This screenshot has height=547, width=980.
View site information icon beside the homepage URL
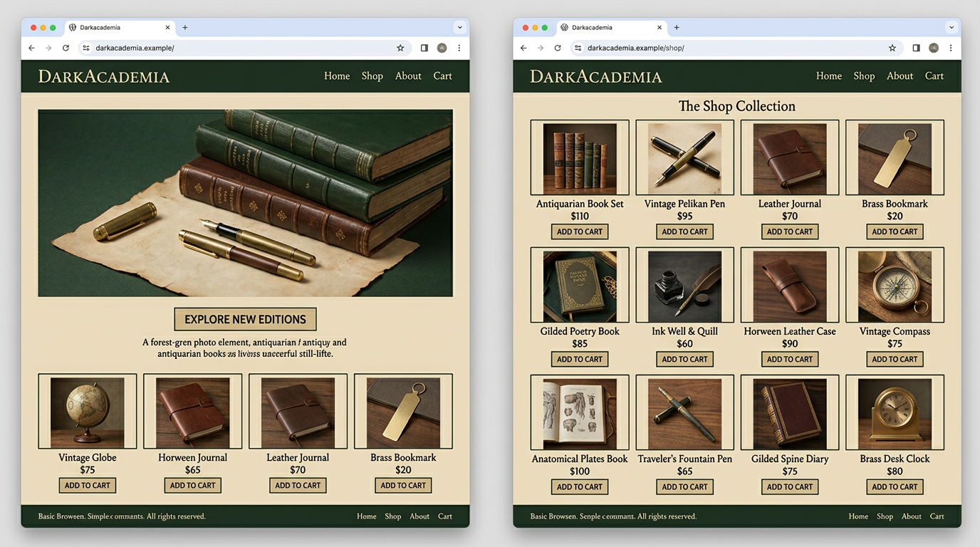tap(85, 48)
